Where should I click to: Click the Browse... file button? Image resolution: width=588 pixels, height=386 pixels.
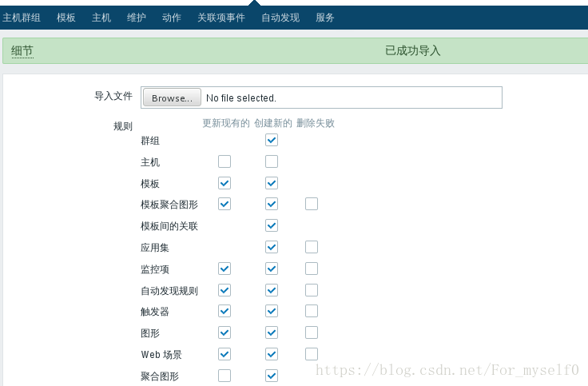coord(172,97)
